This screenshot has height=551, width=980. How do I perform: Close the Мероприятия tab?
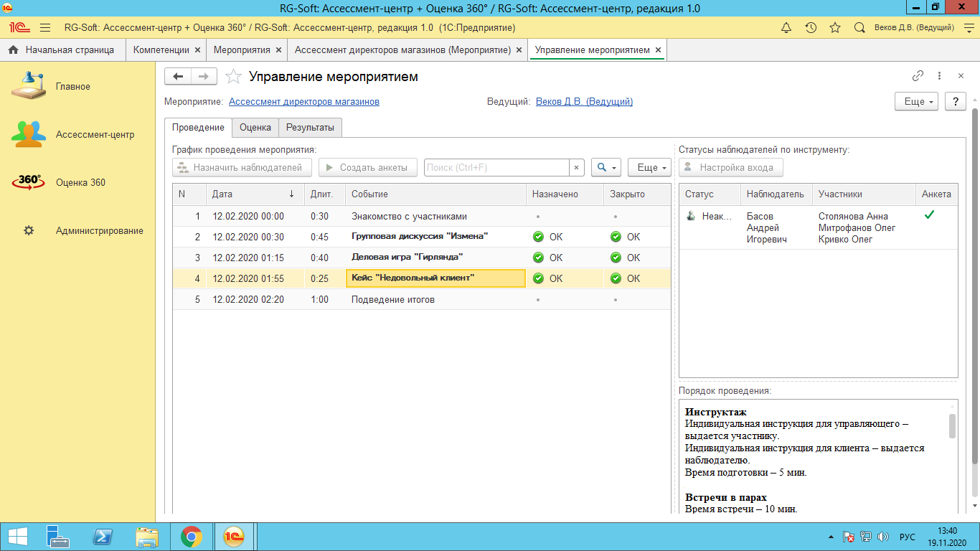278,50
